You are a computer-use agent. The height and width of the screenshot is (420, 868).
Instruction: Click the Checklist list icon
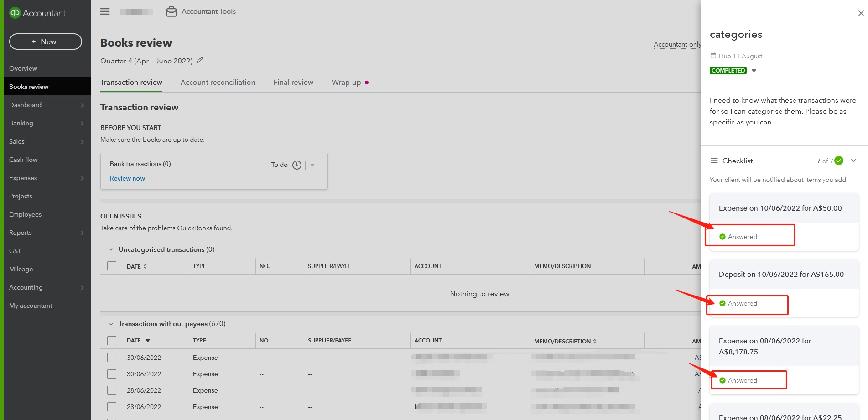point(714,161)
